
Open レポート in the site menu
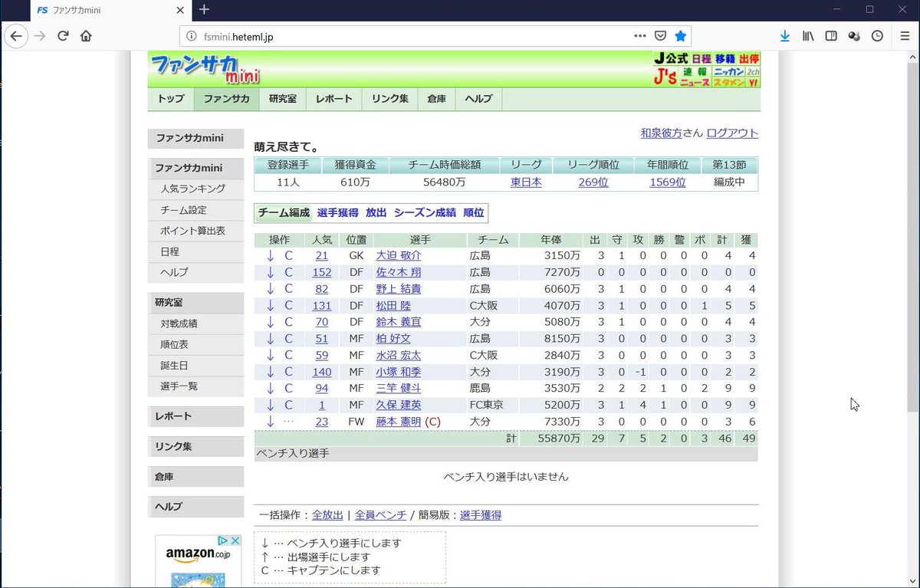(334, 99)
